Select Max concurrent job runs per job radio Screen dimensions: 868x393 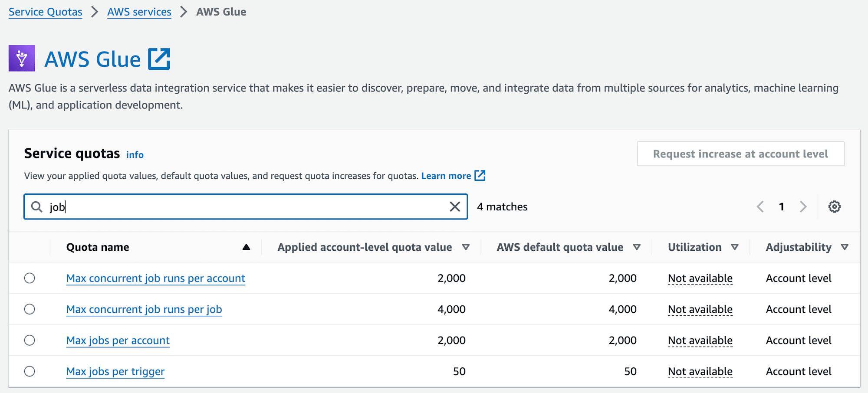coord(30,309)
